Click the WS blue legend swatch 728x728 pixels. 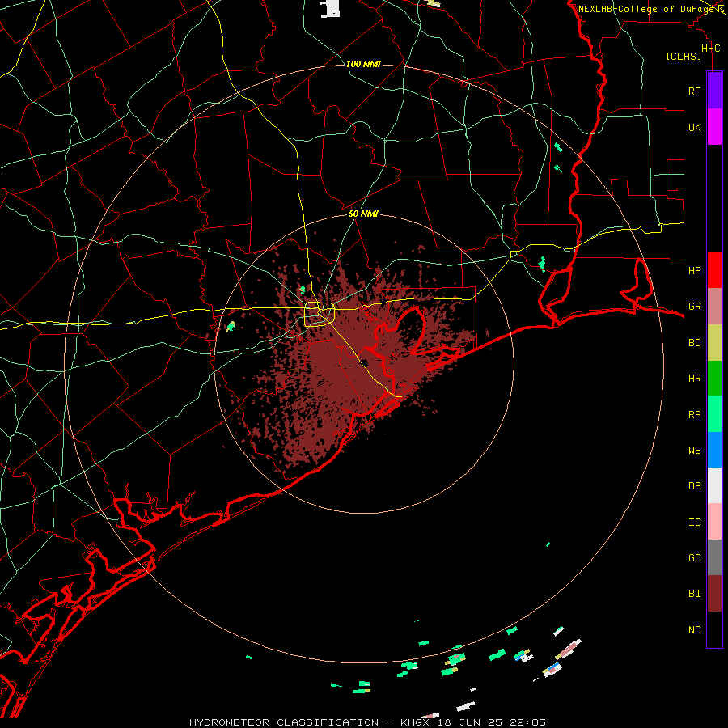(714, 450)
